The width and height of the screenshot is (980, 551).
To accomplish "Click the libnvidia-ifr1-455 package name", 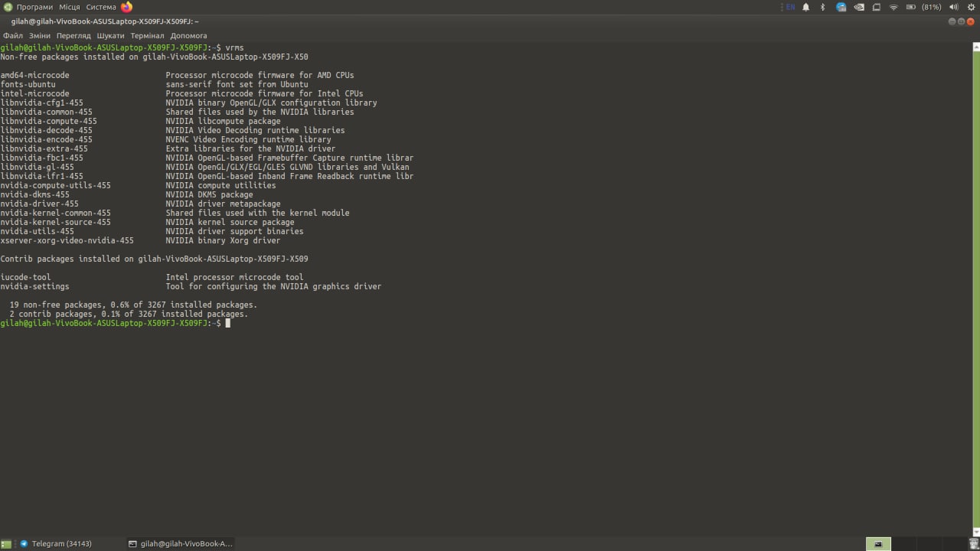I will [x=41, y=176].
